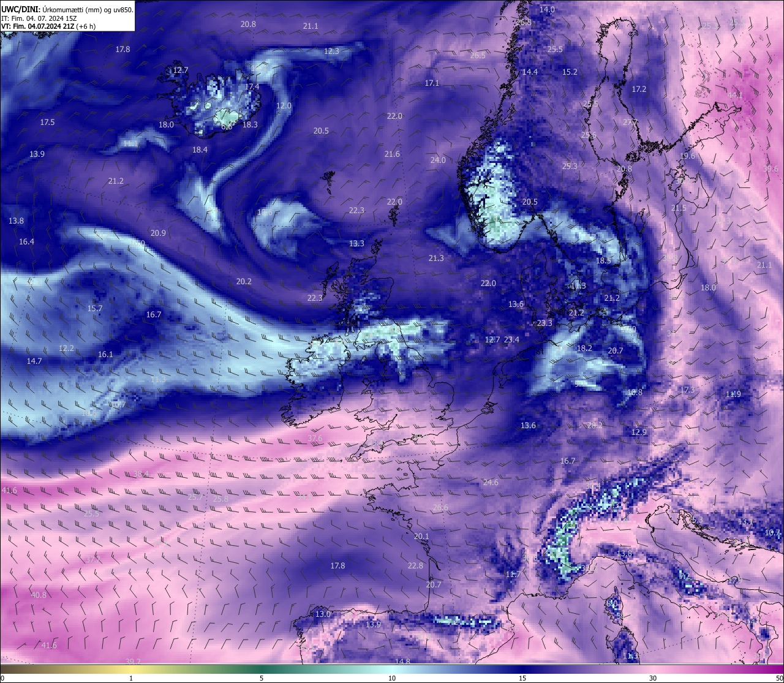Click the 18.5 value on the map
Image resolution: width=784 pixels, height=683 pixels.
tap(603, 261)
